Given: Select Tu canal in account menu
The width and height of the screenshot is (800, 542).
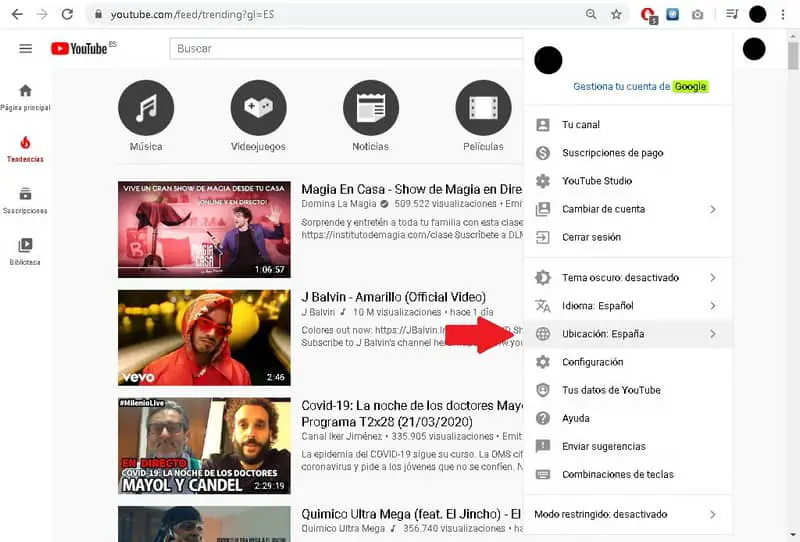Looking at the screenshot, I should (628, 125).
